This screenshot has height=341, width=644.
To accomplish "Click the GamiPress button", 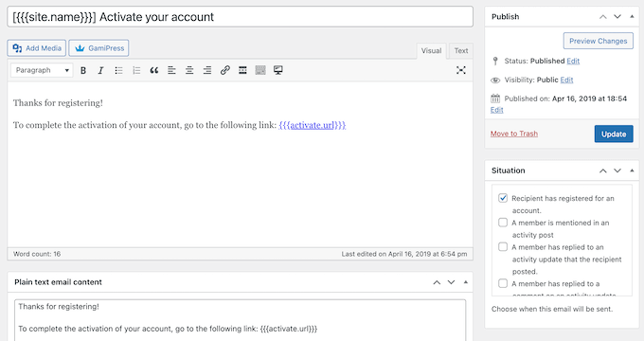I will 99,48.
